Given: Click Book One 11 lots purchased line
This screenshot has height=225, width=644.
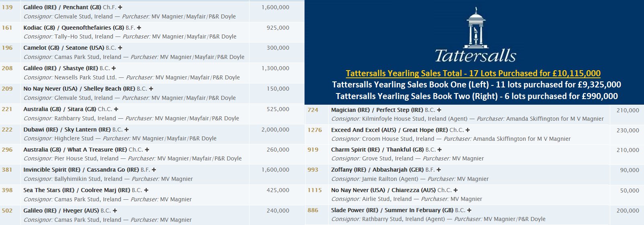Looking at the screenshot, I should click(x=476, y=85).
